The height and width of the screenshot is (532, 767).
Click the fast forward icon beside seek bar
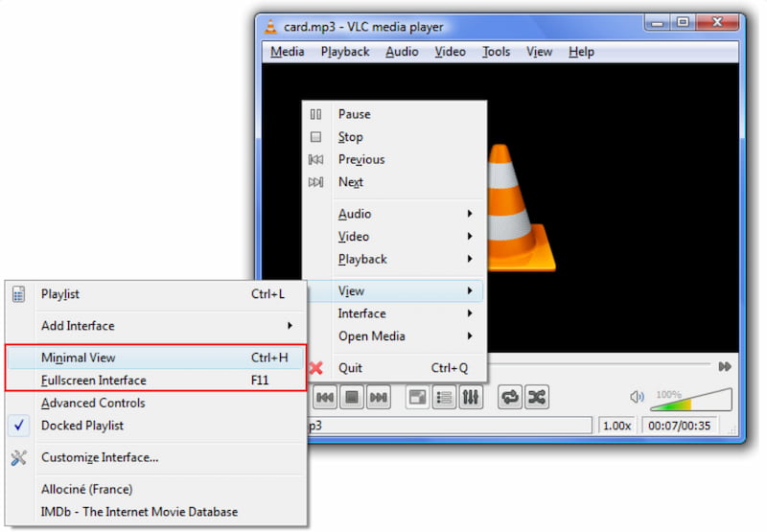[725, 367]
